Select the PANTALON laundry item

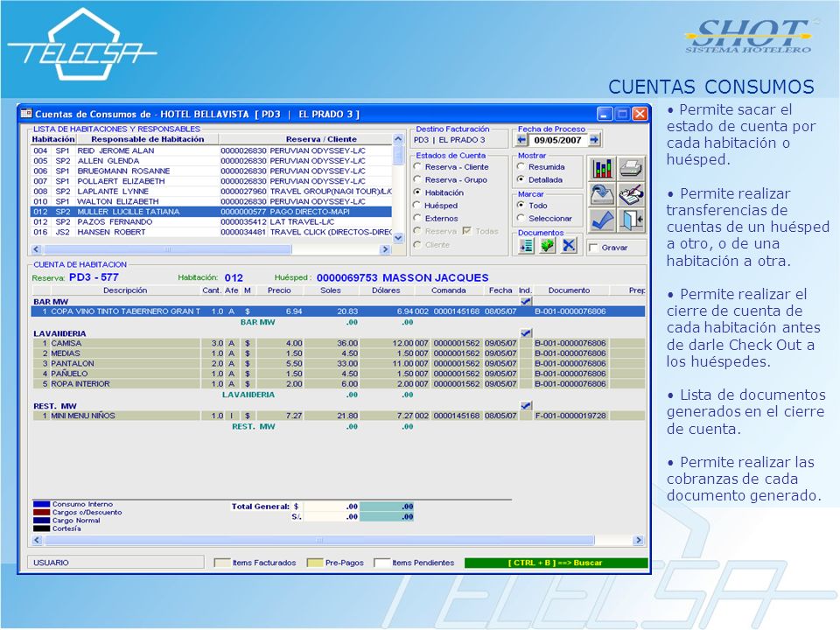(x=338, y=363)
